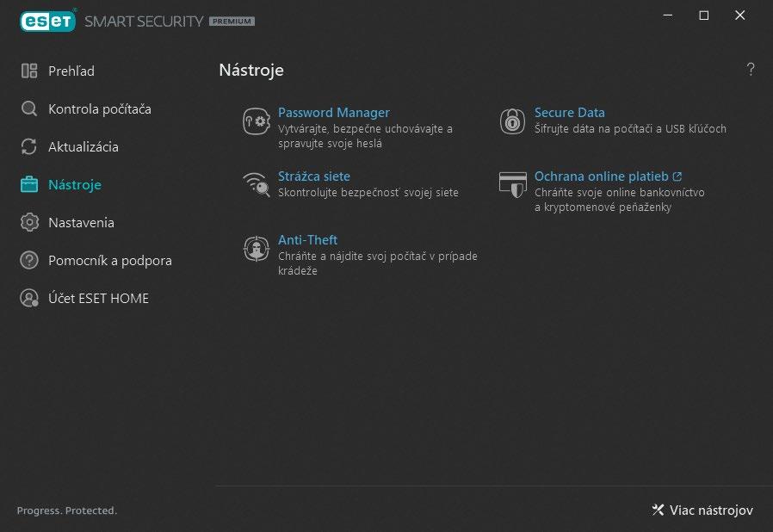Go to Kontrola počítača
This screenshot has height=532, width=773.
(x=99, y=108)
